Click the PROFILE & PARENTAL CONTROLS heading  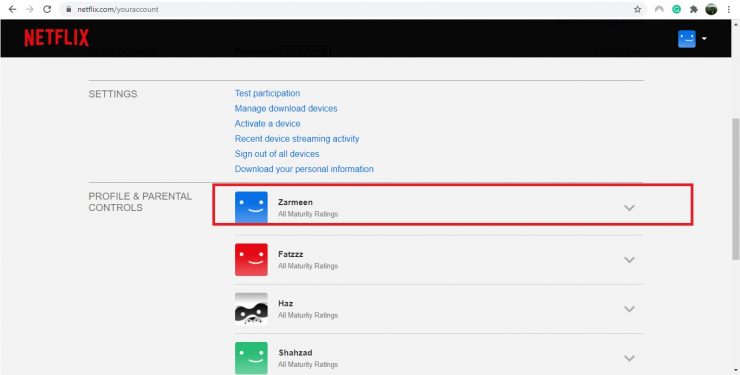[140, 202]
